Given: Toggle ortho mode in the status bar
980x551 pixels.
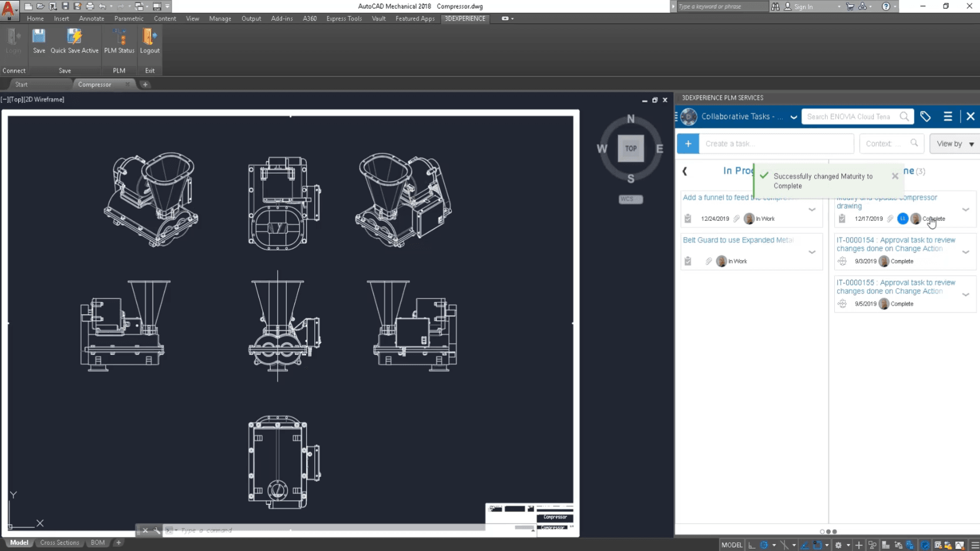Looking at the screenshot, I should coord(751,545).
